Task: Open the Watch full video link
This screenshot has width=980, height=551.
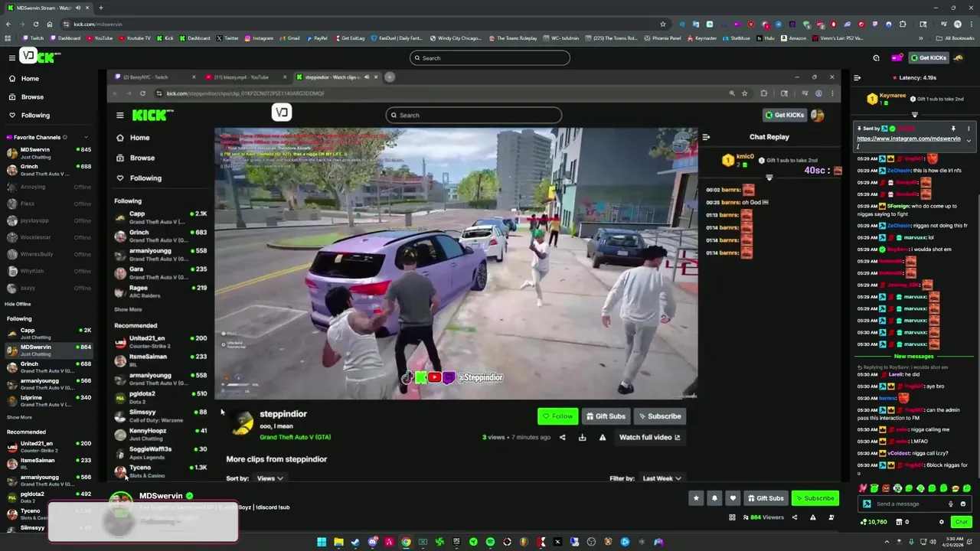Action: [x=649, y=438]
